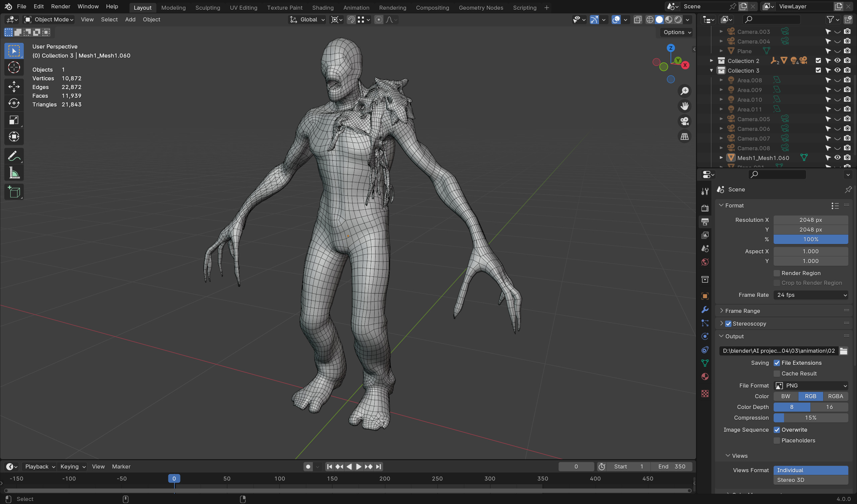Click the pan view hand icon

684,106
